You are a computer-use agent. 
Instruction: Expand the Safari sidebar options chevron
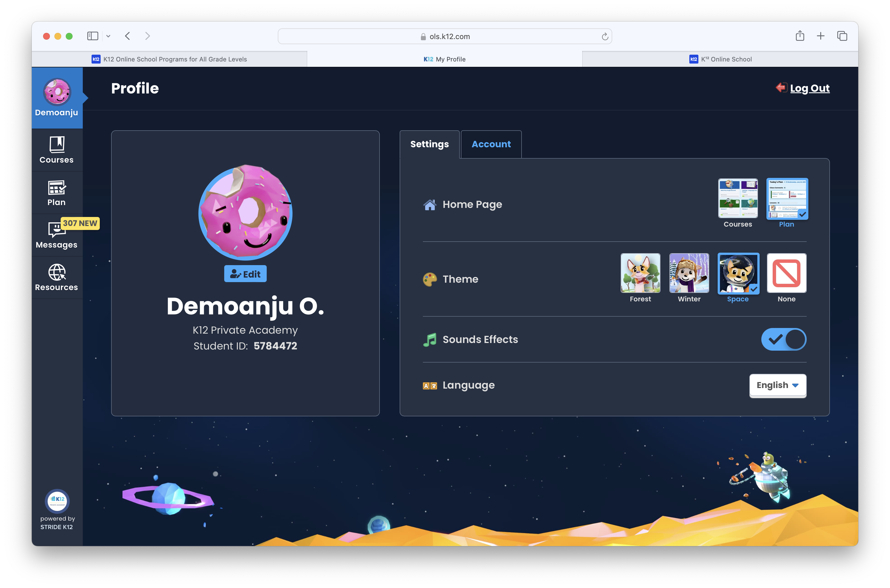tap(109, 36)
